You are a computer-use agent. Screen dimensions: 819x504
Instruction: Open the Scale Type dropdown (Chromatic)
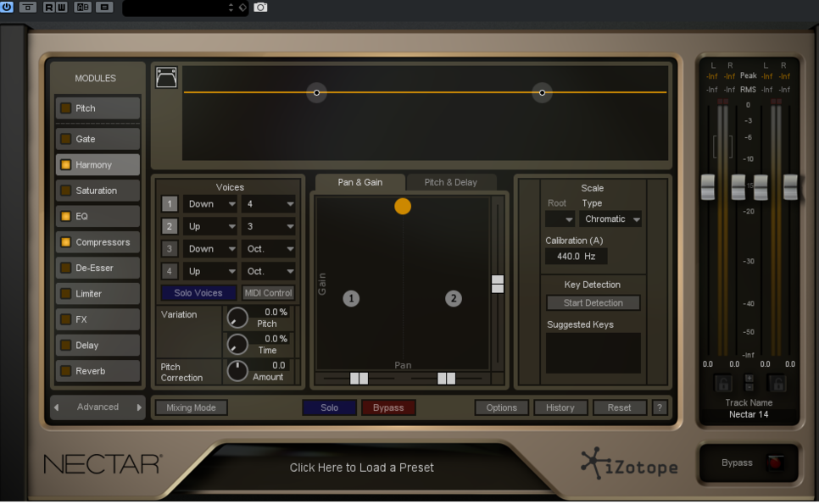point(610,219)
